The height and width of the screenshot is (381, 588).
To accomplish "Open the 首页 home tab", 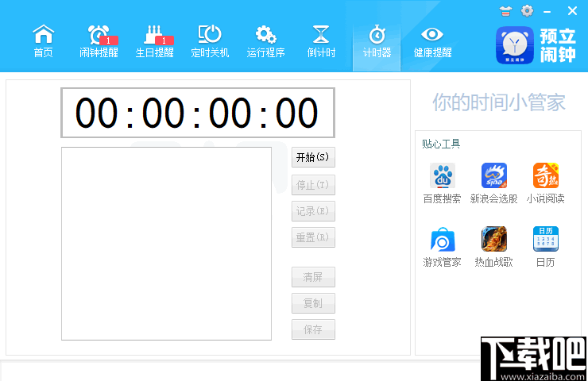I will (x=44, y=41).
